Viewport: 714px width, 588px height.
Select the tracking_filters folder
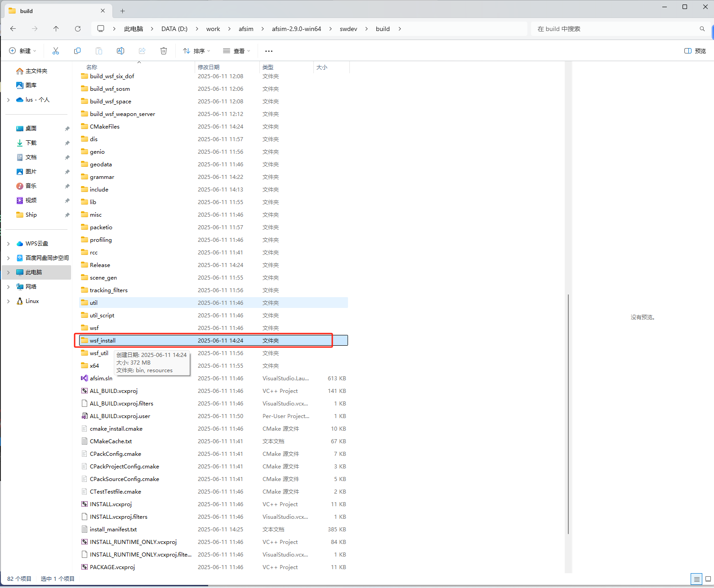[x=214, y=290]
